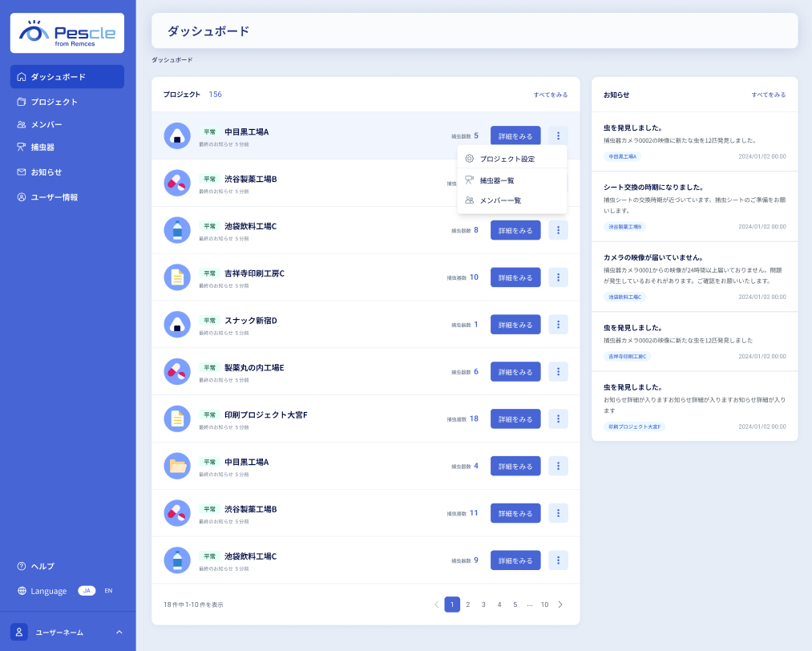Click the 吉祥寺印刷工房C tag in notifications

pos(627,356)
